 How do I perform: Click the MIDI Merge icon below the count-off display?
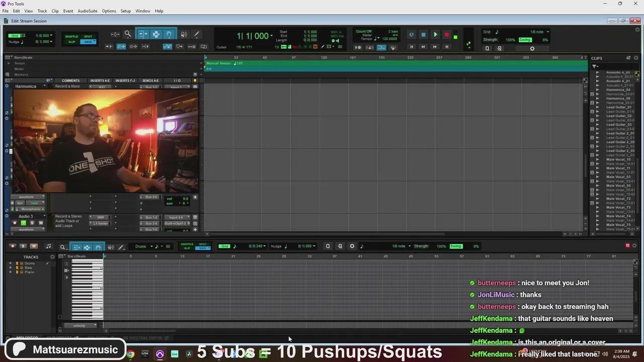pyautogui.click(x=381, y=47)
